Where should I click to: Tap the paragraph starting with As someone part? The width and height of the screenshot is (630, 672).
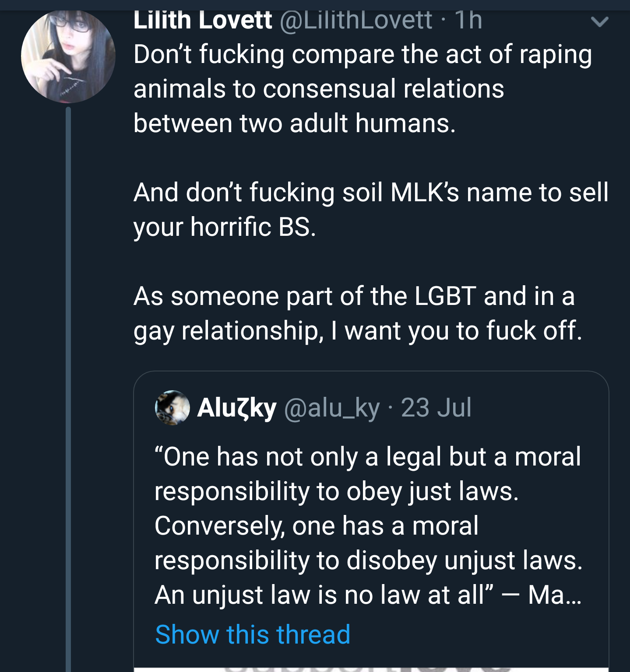[x=358, y=313]
